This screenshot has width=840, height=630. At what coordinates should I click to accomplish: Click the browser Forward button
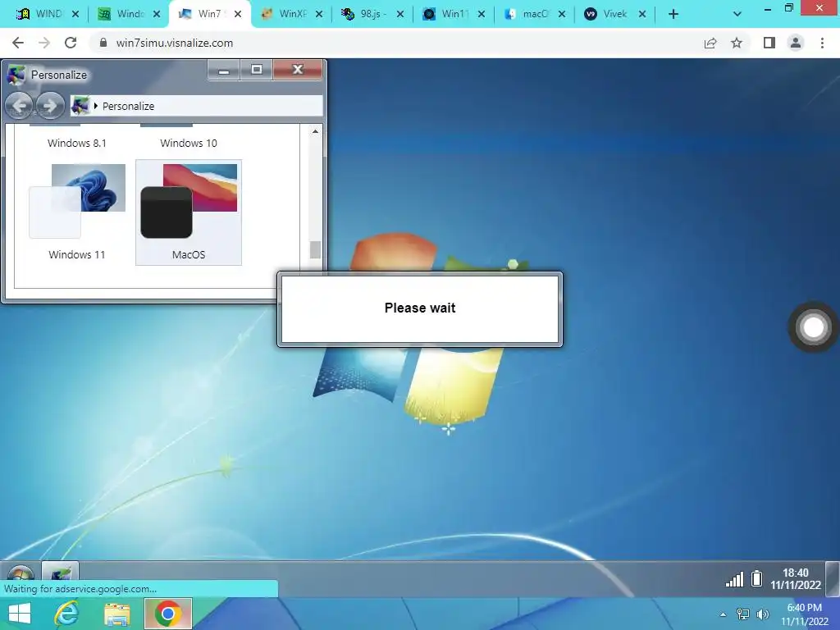click(44, 43)
